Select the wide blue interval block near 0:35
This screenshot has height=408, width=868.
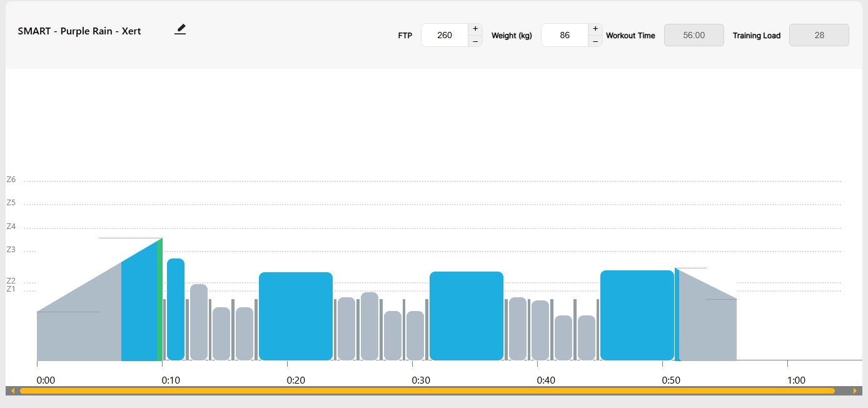[x=466, y=316]
